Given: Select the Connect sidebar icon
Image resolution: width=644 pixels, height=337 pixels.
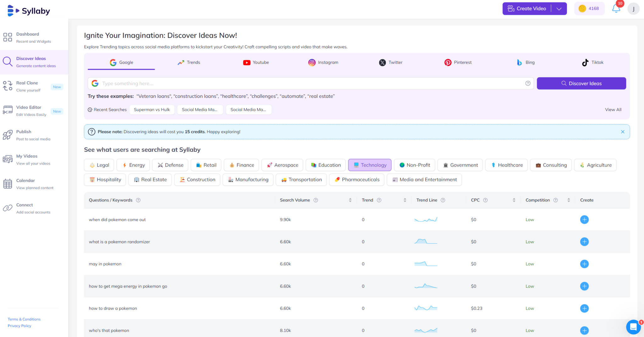Looking at the screenshot, I should 8,208.
